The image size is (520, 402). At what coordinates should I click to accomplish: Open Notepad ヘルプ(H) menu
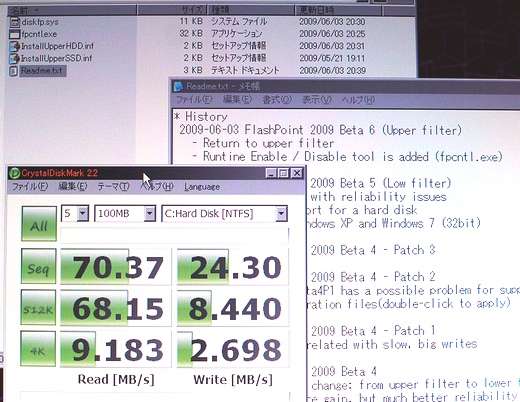point(358,99)
